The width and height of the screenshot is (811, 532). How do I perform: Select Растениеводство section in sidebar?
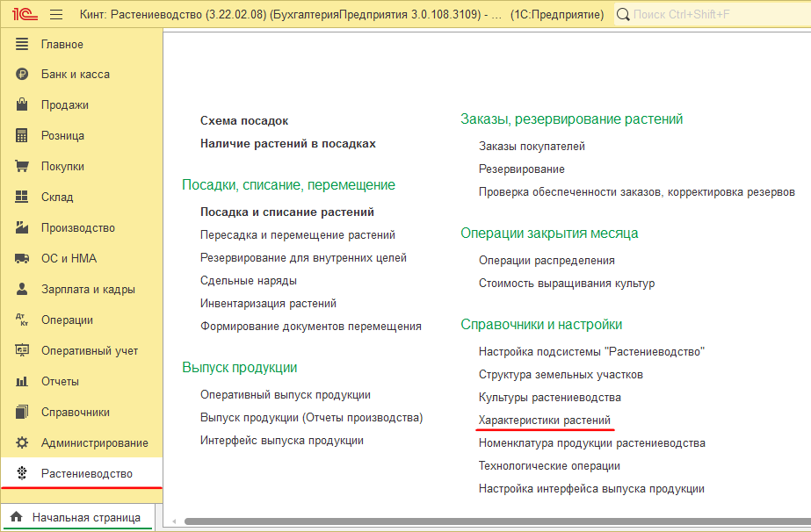[86, 474]
